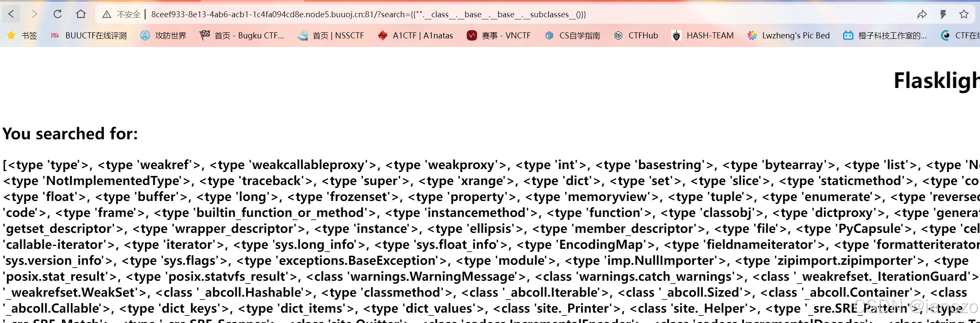The width and height of the screenshot is (980, 323).
Task: Click the text "<type 'memoryview'>"
Action: click(592, 197)
